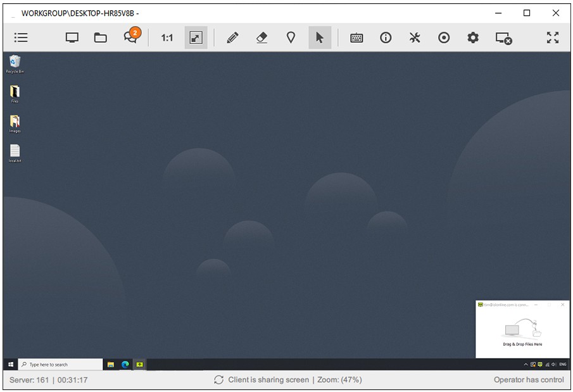Set zoom to 1:1 actual size
This screenshot has height=392, width=573.
167,38
